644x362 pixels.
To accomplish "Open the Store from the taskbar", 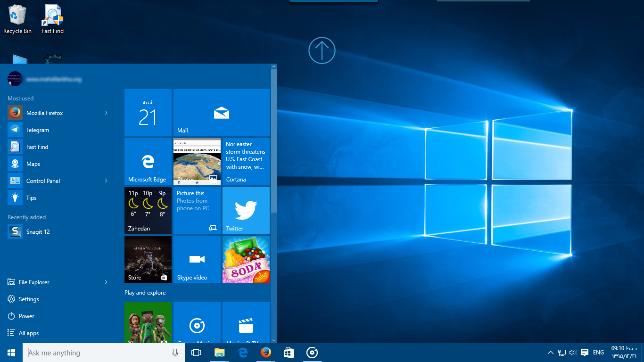I will point(289,353).
